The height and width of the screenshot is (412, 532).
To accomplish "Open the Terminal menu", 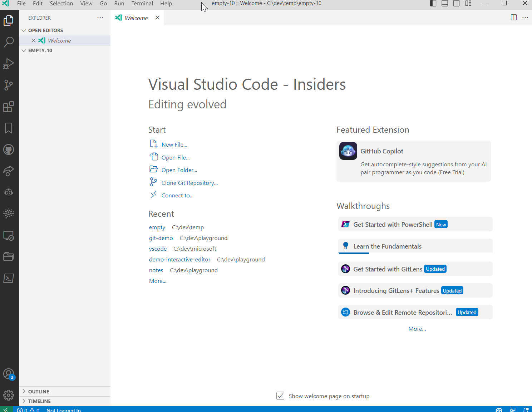I will (142, 4).
